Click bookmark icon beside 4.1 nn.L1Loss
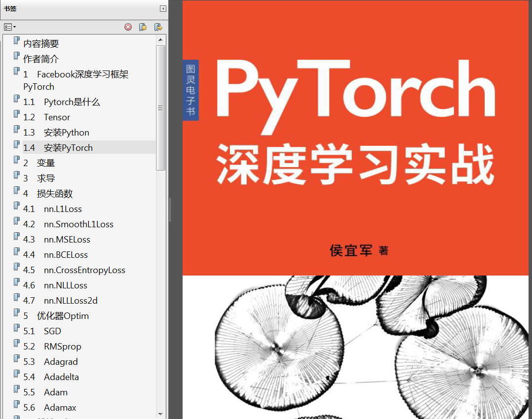 pos(17,206)
